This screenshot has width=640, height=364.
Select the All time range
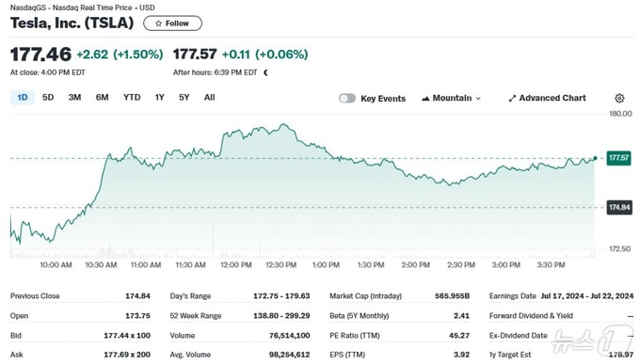(209, 98)
